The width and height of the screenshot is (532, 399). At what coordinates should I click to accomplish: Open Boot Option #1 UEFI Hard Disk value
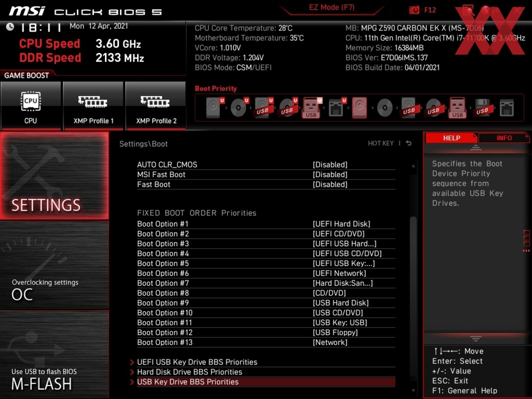(x=341, y=224)
